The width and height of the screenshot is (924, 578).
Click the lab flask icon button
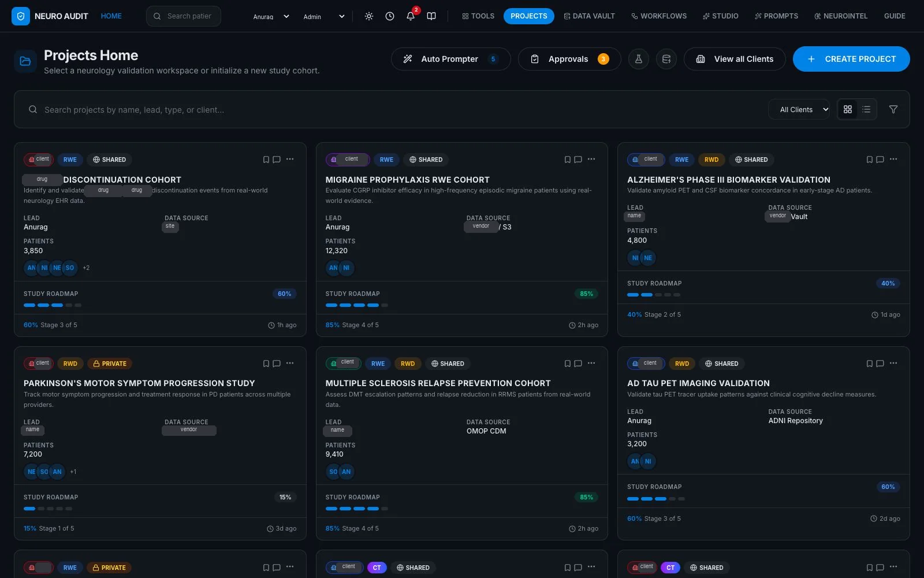639,59
